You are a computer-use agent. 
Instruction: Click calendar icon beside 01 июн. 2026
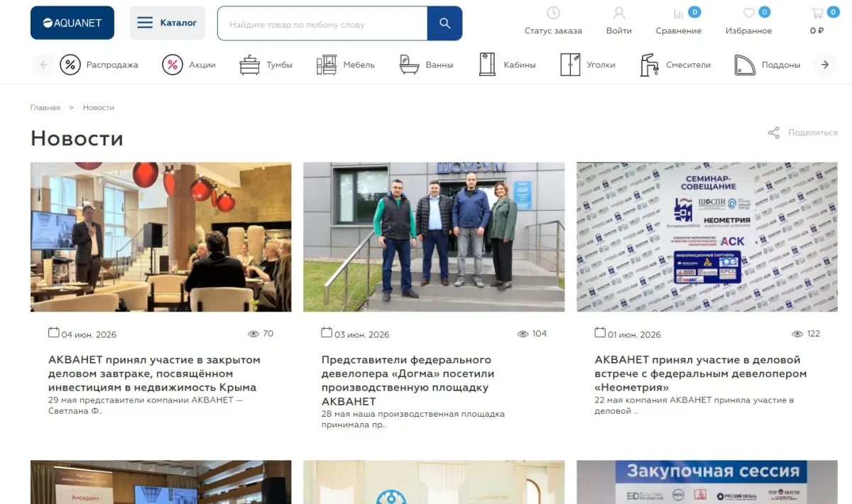(x=600, y=332)
